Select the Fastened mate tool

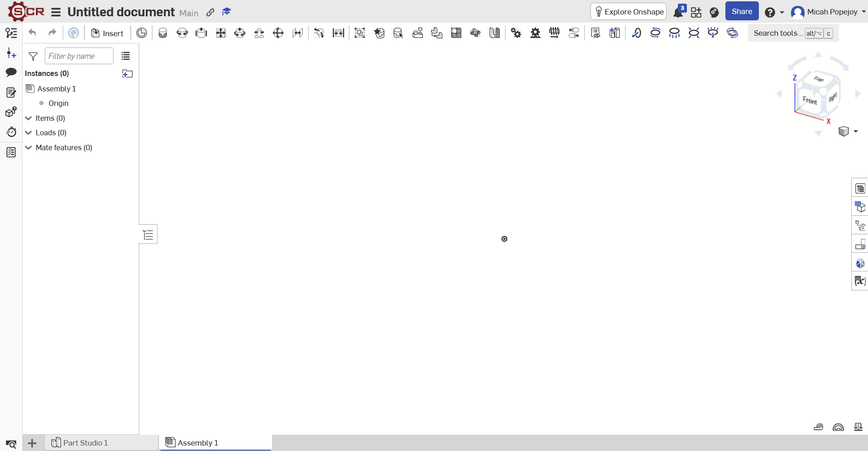pyautogui.click(x=163, y=33)
